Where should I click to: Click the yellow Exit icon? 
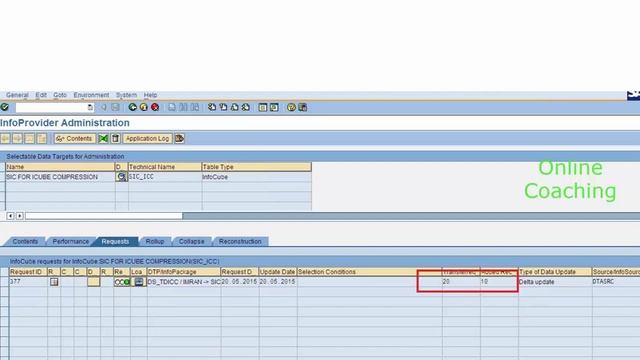click(x=144, y=107)
